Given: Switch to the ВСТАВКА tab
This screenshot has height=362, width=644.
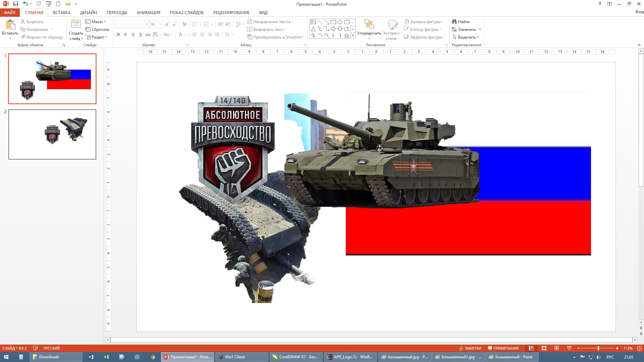Looking at the screenshot, I should [62, 12].
